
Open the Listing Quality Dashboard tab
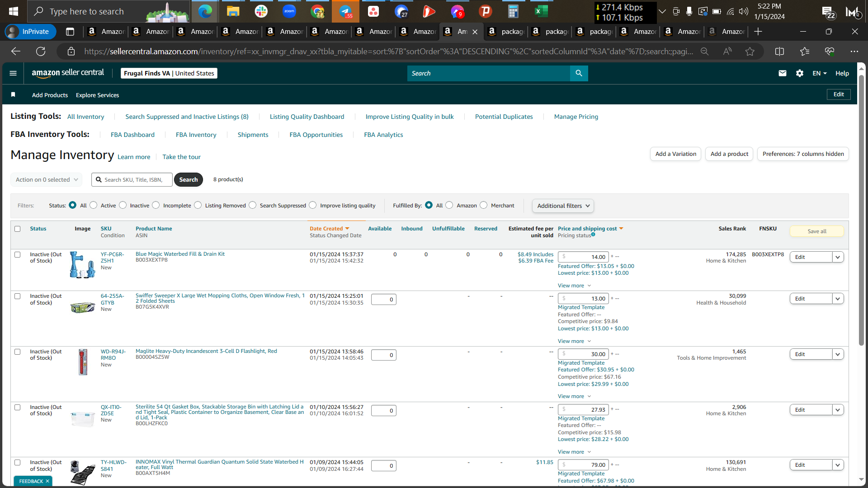click(307, 117)
